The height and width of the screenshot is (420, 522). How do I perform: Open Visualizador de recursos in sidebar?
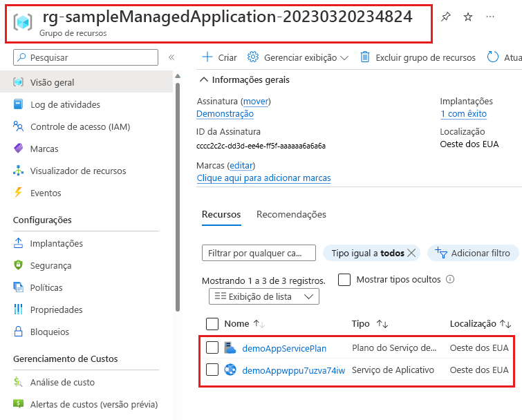[x=77, y=171]
